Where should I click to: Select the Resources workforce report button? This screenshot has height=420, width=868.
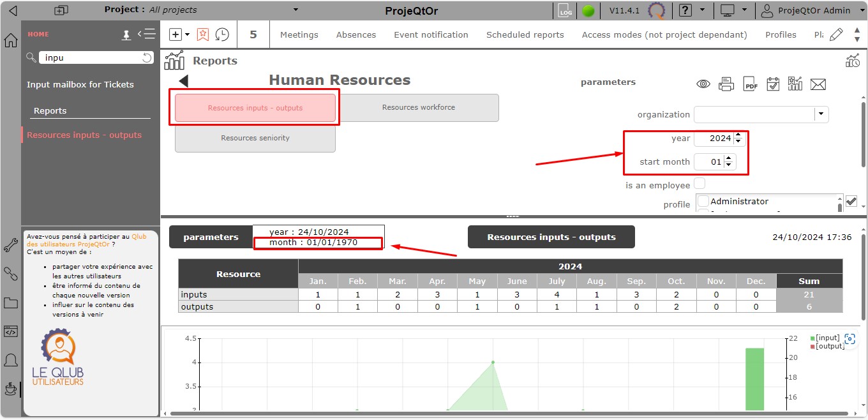pyautogui.click(x=418, y=107)
